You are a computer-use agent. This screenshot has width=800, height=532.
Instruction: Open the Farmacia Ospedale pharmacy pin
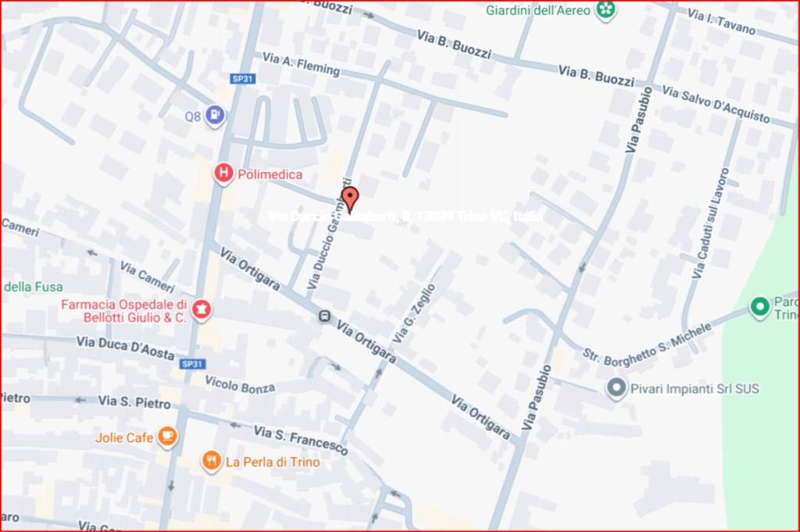point(202,309)
